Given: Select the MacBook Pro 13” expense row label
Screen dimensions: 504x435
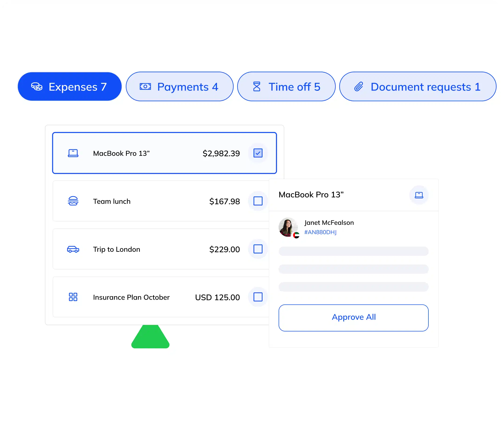Looking at the screenshot, I should tap(121, 153).
